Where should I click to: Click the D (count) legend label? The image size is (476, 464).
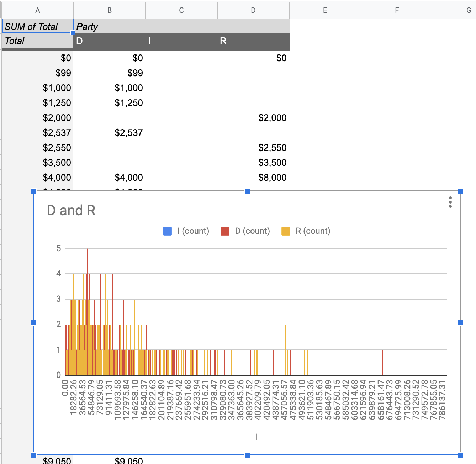(x=252, y=231)
